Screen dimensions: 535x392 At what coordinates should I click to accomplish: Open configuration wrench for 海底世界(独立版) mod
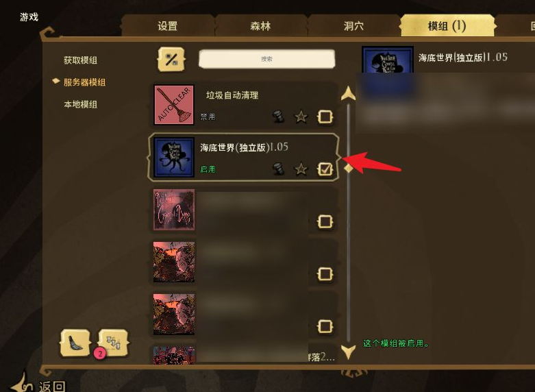coord(279,169)
